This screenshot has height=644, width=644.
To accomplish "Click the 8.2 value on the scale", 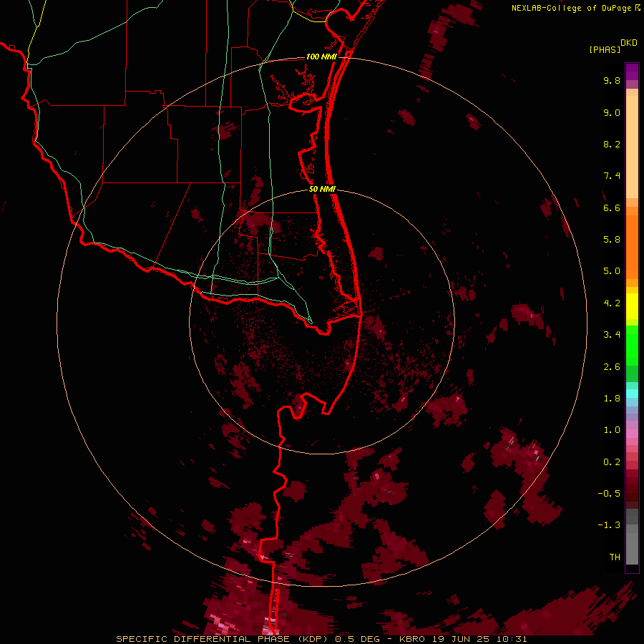I will coord(612,144).
